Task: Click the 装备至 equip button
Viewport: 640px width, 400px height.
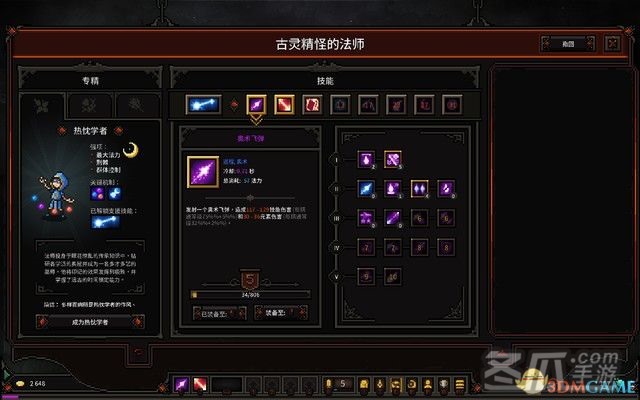Action: pos(281,313)
